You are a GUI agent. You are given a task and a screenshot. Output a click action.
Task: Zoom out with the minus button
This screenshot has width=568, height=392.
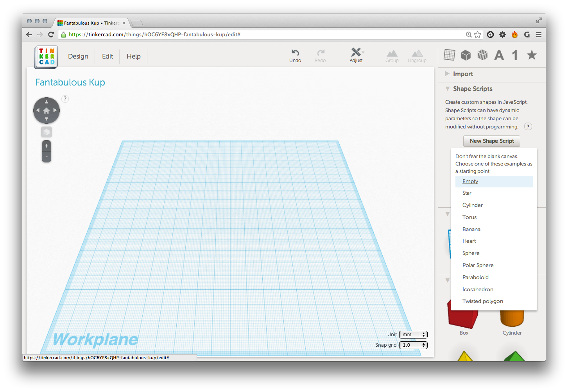(x=47, y=157)
